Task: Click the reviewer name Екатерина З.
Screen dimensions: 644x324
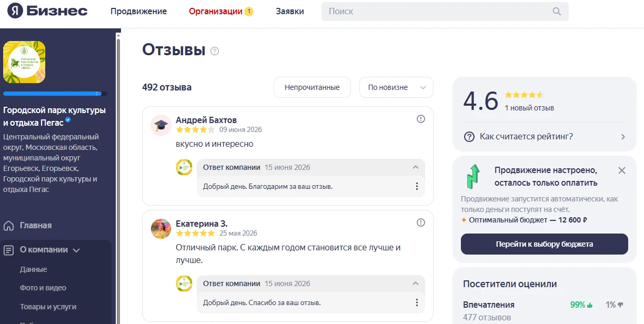Action: click(202, 224)
